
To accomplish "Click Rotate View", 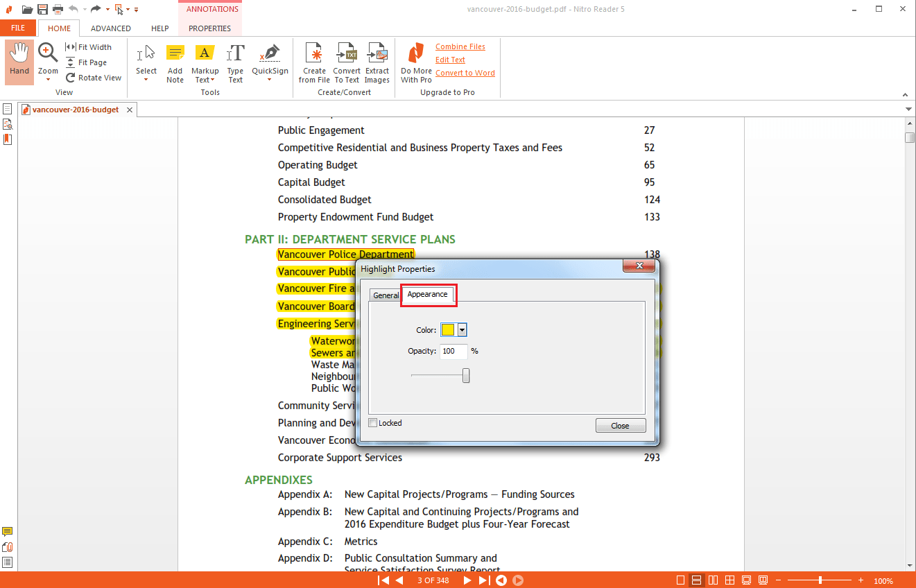I will [94, 78].
